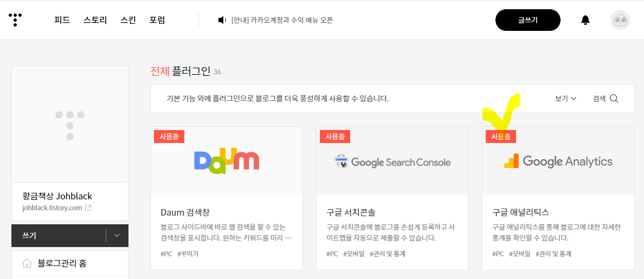Open blog in new window icon
Viewport: 644px width, 279px height.
pyautogui.click(x=88, y=208)
